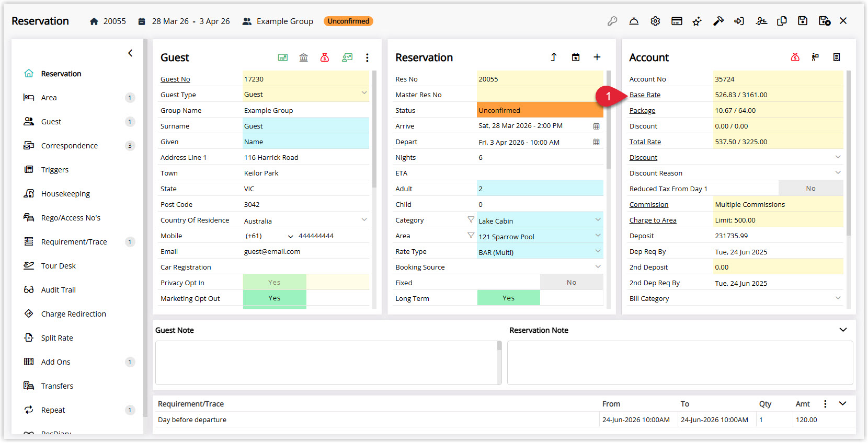Screen dimensions: 868x443
Task: Collapse the Requirement/Trace section chevron
Action: pyautogui.click(x=843, y=403)
